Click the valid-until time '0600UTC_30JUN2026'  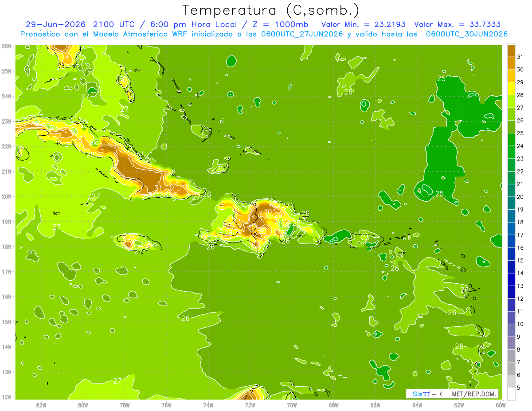pyautogui.click(x=467, y=34)
